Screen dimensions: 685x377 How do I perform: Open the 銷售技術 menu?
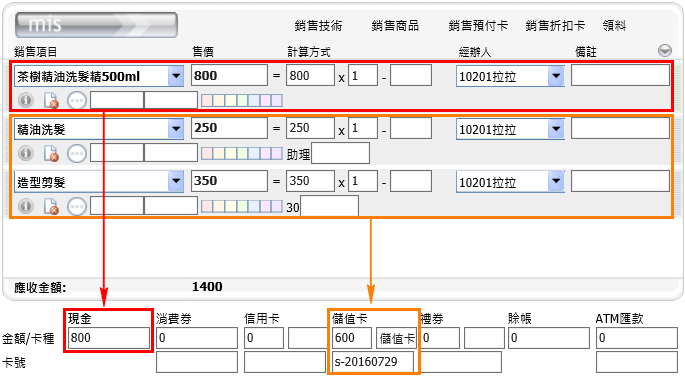[318, 26]
